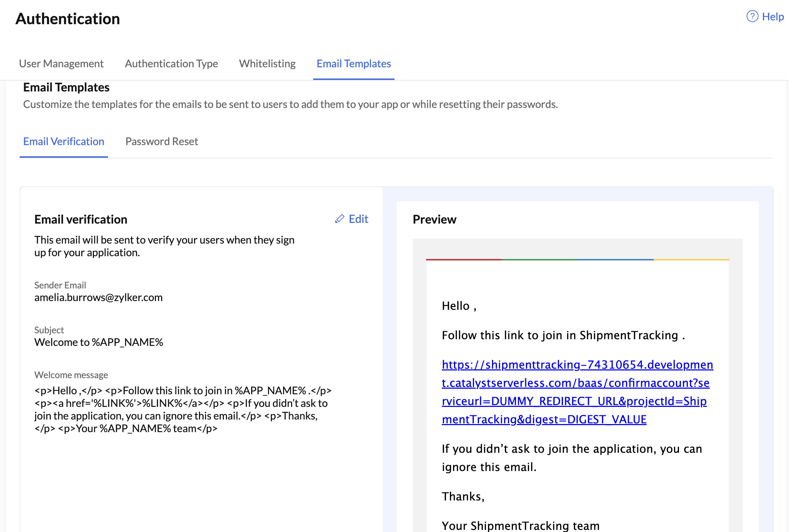The image size is (789, 532).
Task: Open the Whitelisting tab
Action: click(267, 63)
